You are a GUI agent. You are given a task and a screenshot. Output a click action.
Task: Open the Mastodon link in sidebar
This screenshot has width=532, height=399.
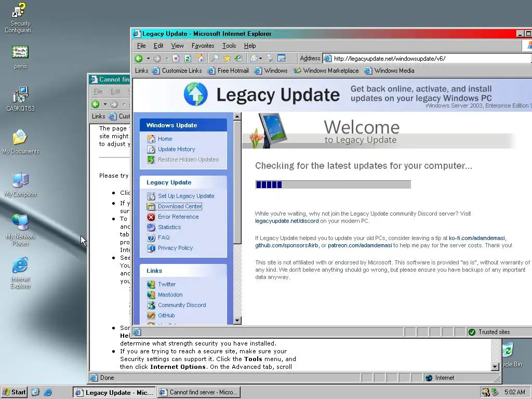point(170,295)
